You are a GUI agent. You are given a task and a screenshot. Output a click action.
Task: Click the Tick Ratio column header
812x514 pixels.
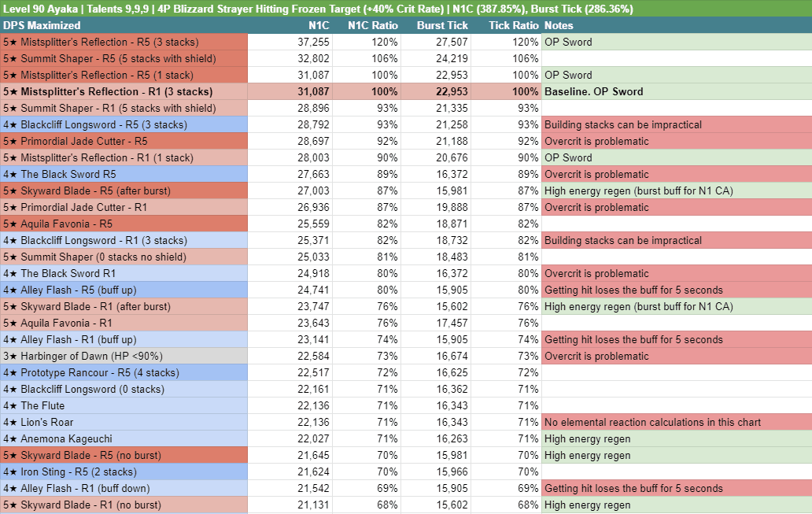point(514,25)
